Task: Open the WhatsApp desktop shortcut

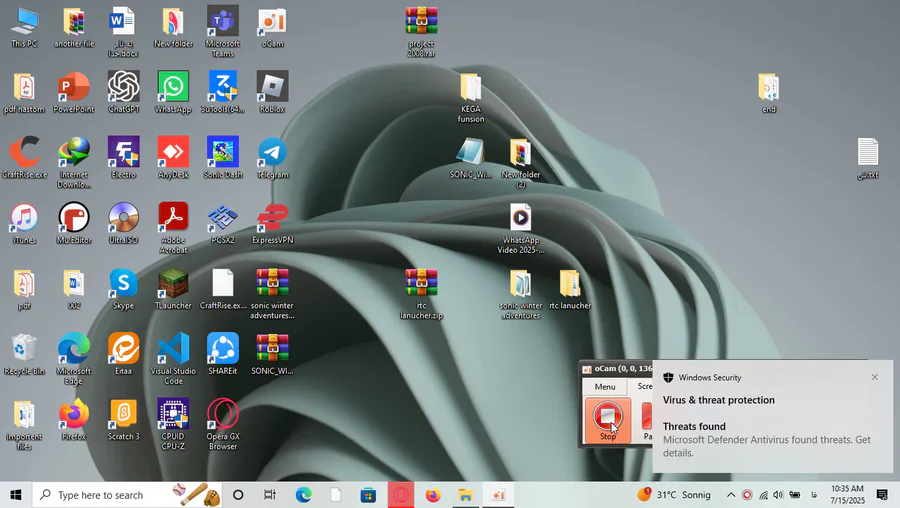Action: pyautogui.click(x=173, y=92)
